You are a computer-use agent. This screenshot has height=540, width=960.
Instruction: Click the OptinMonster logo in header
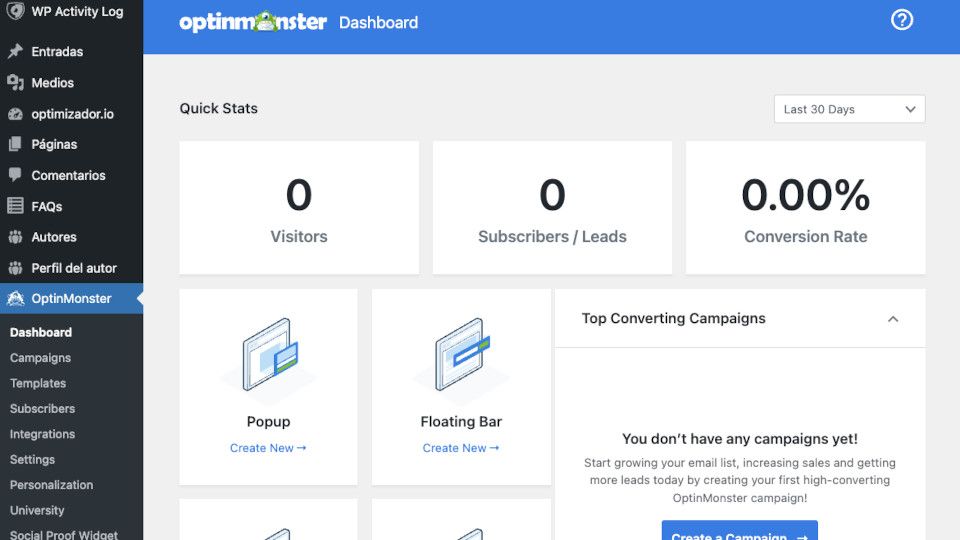point(253,22)
